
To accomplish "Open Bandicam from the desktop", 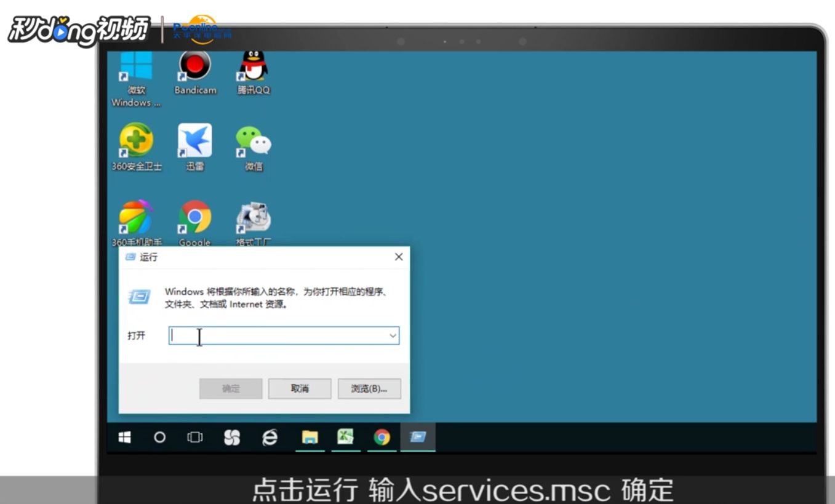I will tap(194, 66).
